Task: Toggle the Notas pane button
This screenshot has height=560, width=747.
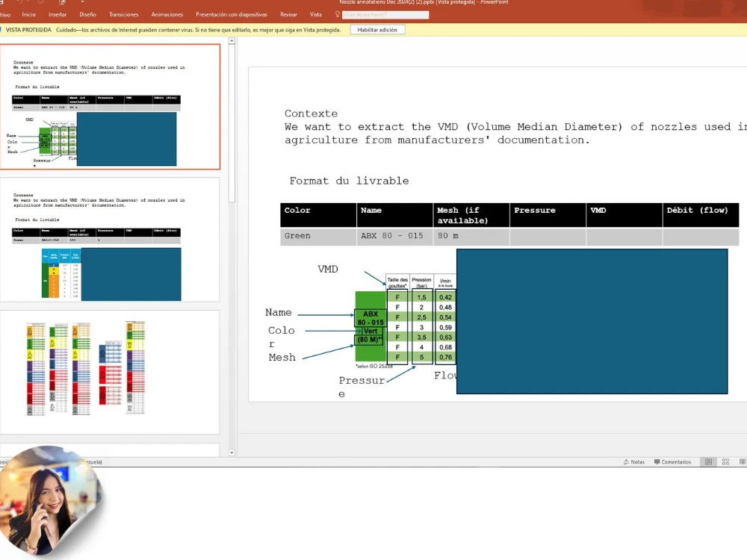Action: [x=634, y=462]
